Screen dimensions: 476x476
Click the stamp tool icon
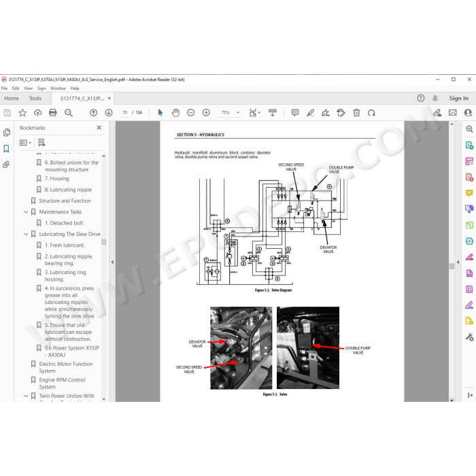[341, 113]
